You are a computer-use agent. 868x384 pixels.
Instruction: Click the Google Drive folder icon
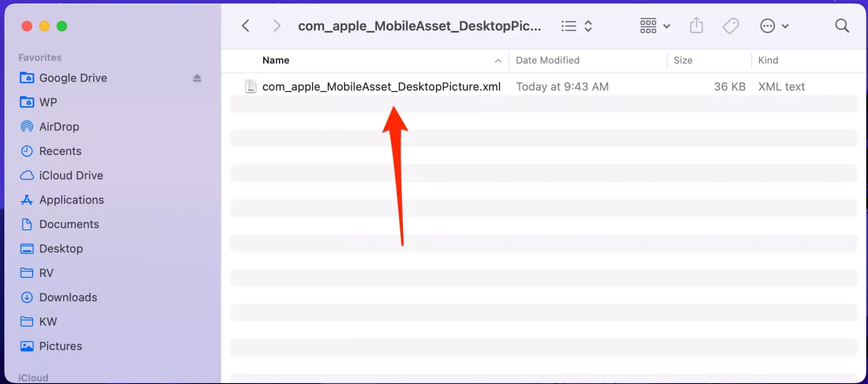(x=27, y=78)
